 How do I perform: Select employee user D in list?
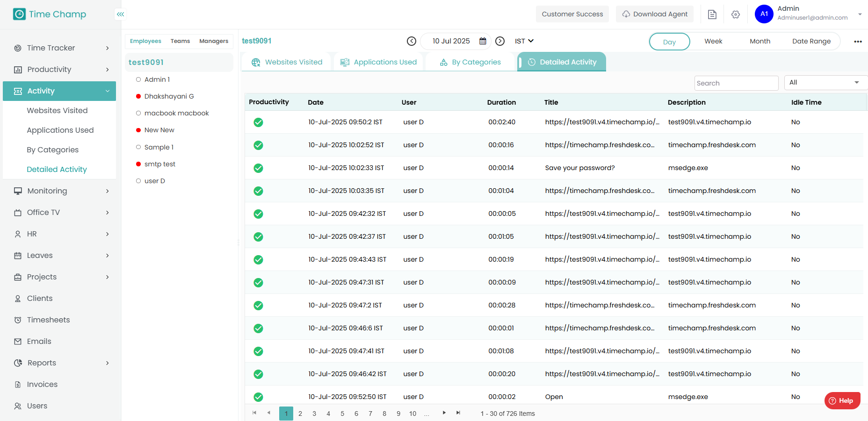(154, 181)
